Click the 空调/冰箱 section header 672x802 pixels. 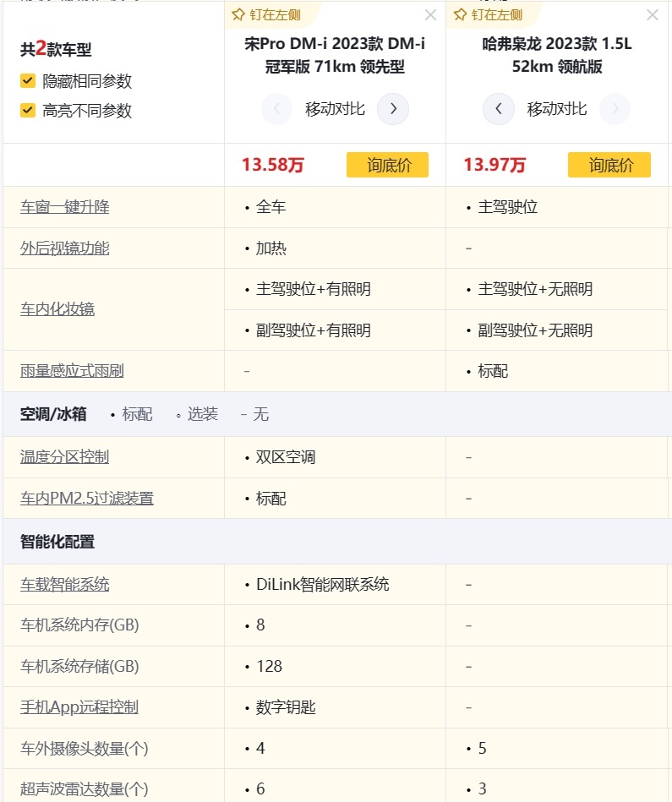coord(53,414)
